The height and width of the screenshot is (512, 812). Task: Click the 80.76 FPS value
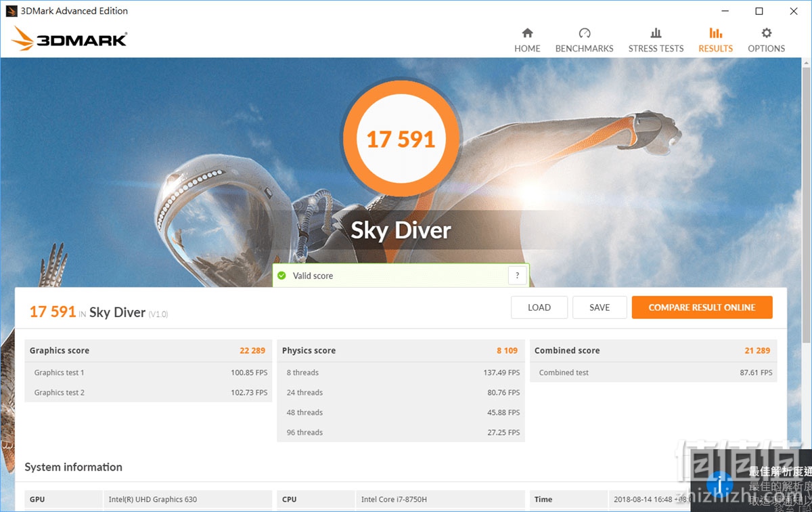pyautogui.click(x=503, y=393)
